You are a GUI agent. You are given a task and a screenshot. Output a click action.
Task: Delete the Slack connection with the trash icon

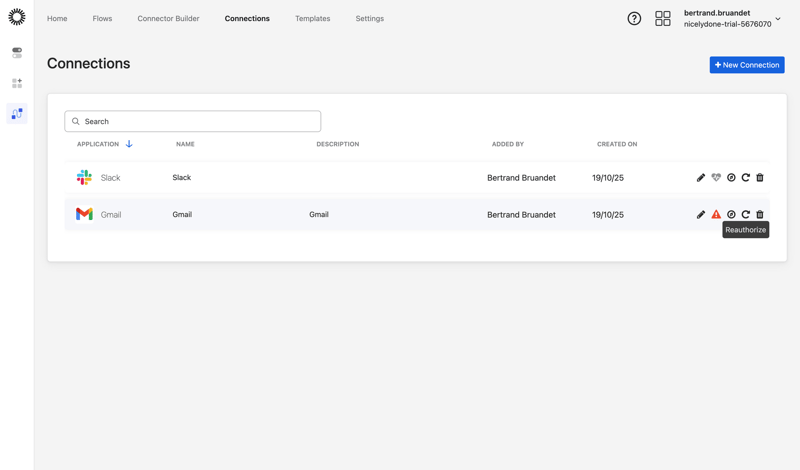pos(760,178)
